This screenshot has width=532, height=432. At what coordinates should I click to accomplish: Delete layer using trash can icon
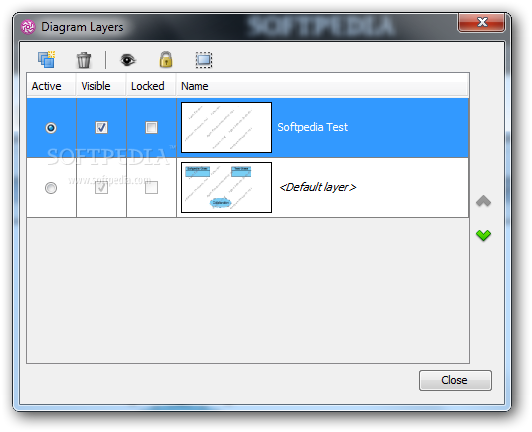click(84, 60)
